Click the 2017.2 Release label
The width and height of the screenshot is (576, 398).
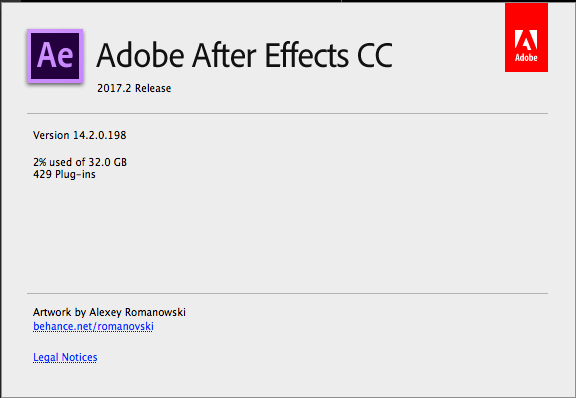pyautogui.click(x=134, y=88)
